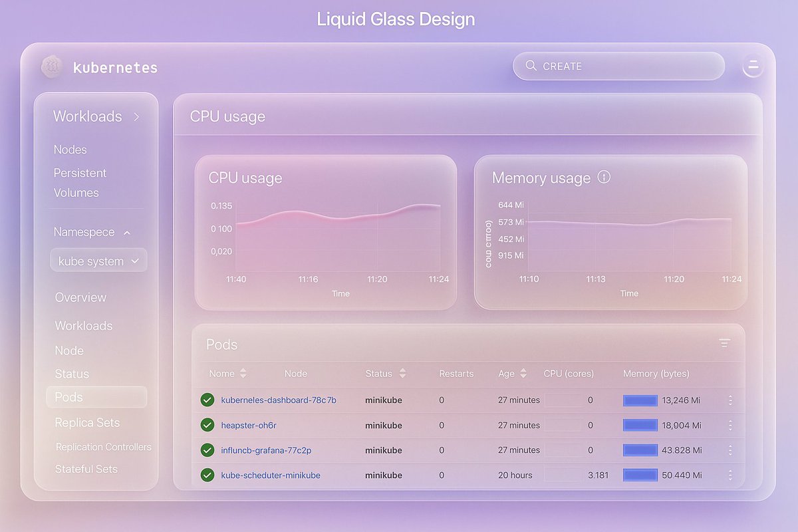
Task: Sort pods by Nome column arrows
Action: [x=243, y=374]
